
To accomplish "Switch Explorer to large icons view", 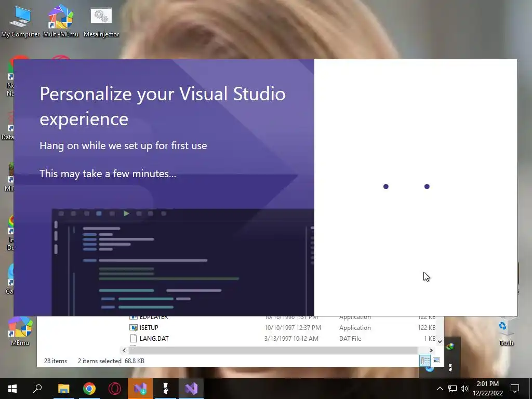I will 436,361.
